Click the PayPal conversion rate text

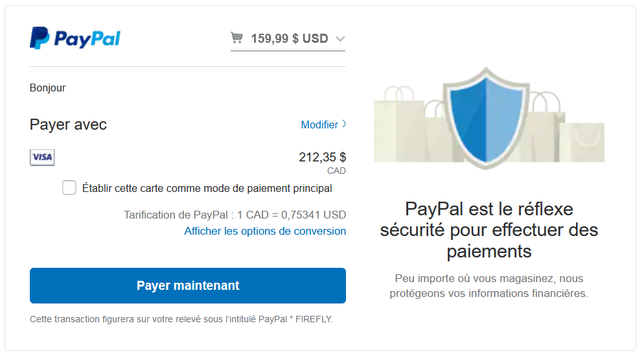235,215
